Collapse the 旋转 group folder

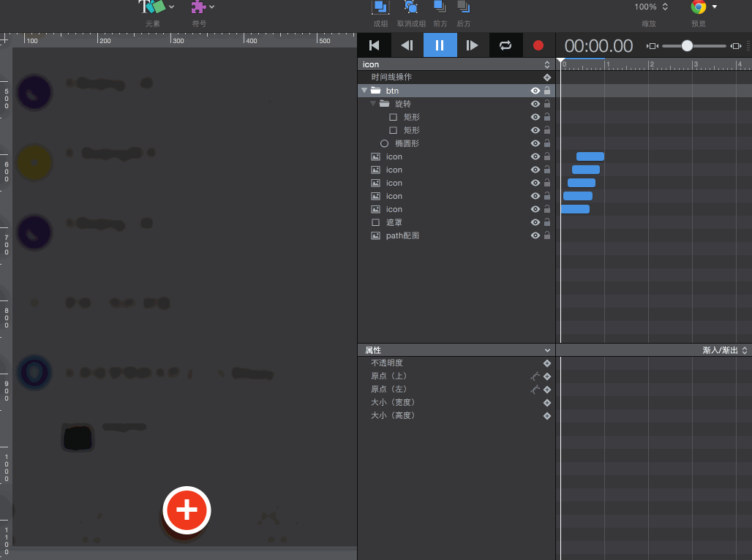pyautogui.click(x=373, y=104)
